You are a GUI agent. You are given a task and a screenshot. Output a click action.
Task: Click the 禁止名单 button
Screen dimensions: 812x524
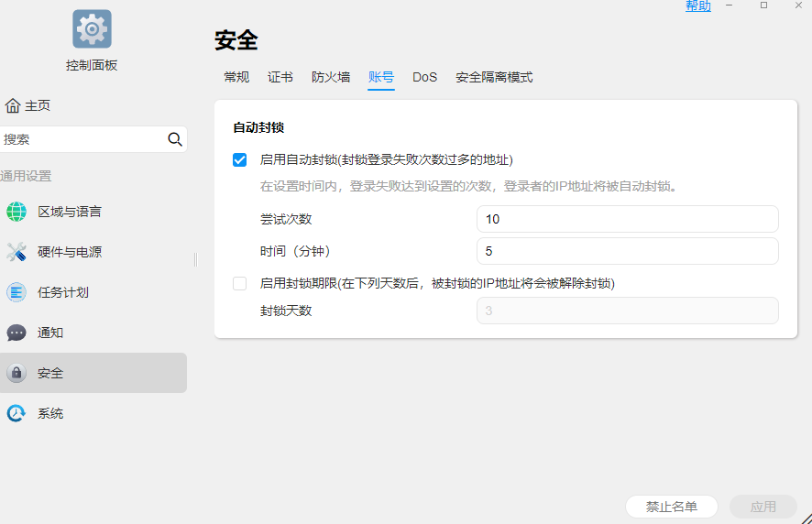pos(672,507)
